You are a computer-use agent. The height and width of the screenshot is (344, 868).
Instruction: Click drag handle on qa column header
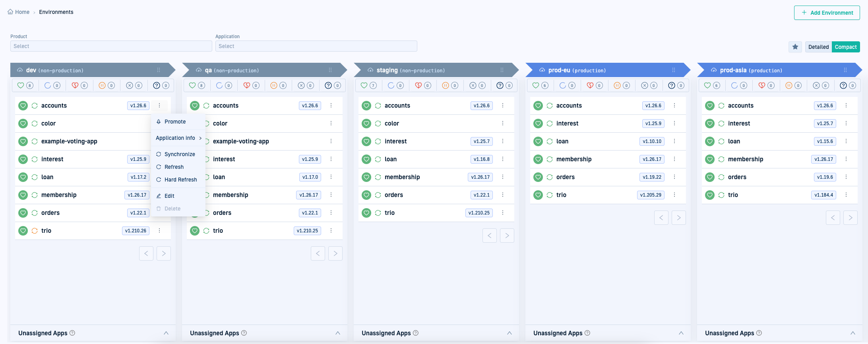[x=330, y=70]
